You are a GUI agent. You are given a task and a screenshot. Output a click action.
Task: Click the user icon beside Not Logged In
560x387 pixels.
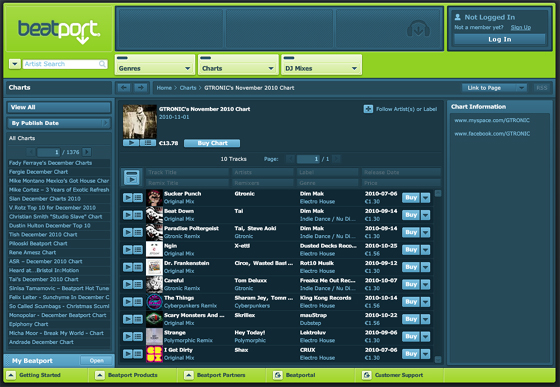[x=458, y=17]
